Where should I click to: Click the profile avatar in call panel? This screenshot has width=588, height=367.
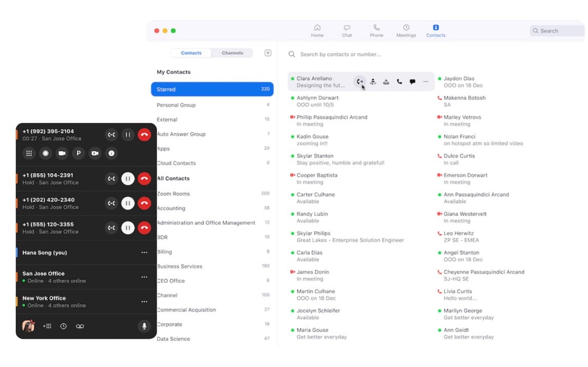click(29, 326)
